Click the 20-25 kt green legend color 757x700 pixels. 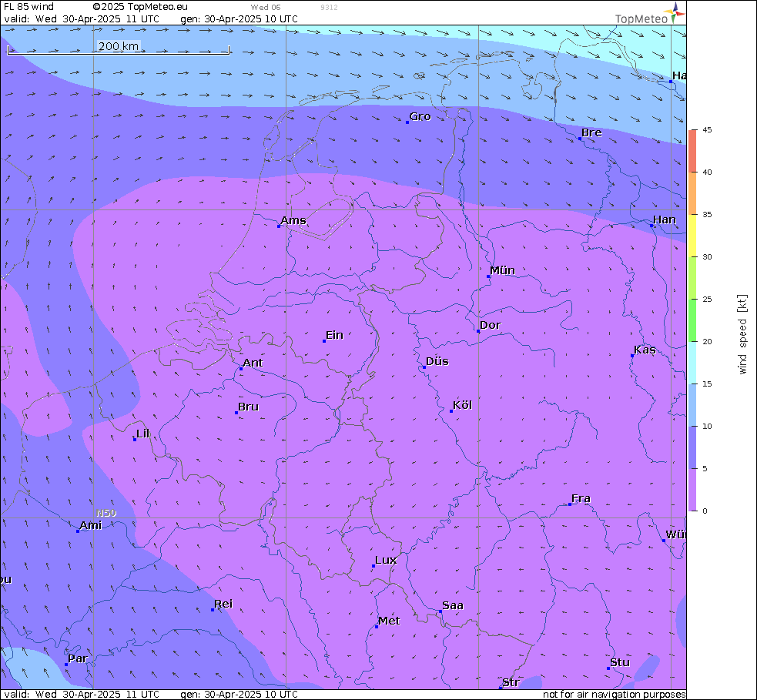[x=693, y=320]
